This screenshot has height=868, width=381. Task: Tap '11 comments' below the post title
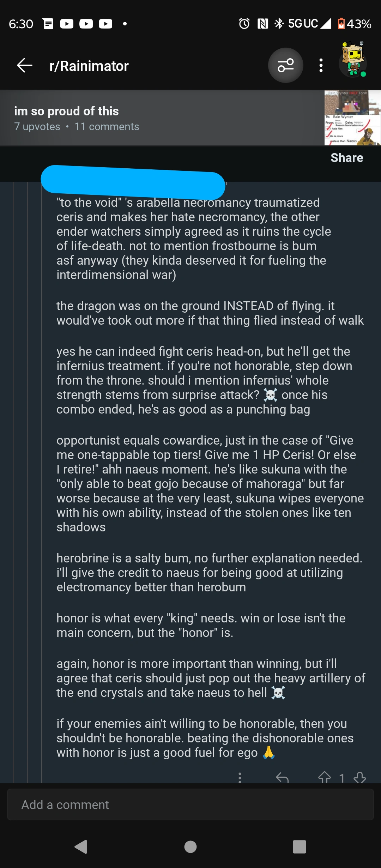pyautogui.click(x=107, y=126)
